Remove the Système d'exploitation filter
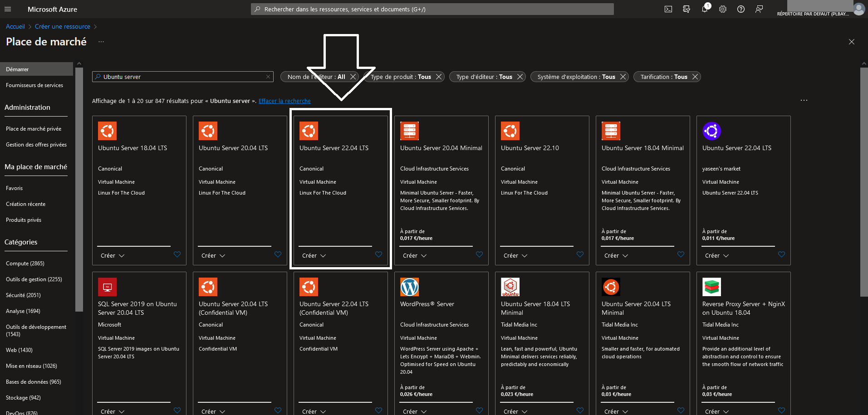Screen dimensions: 868x415 pyautogui.click(x=623, y=77)
